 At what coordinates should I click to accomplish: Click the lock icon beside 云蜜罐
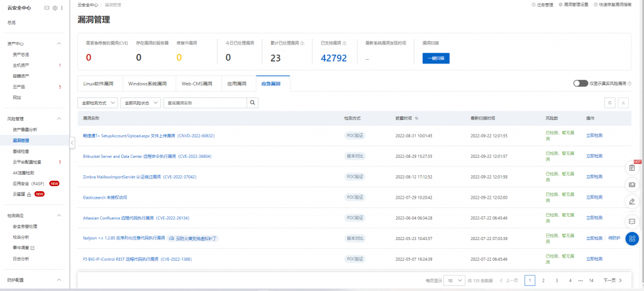pos(29,194)
